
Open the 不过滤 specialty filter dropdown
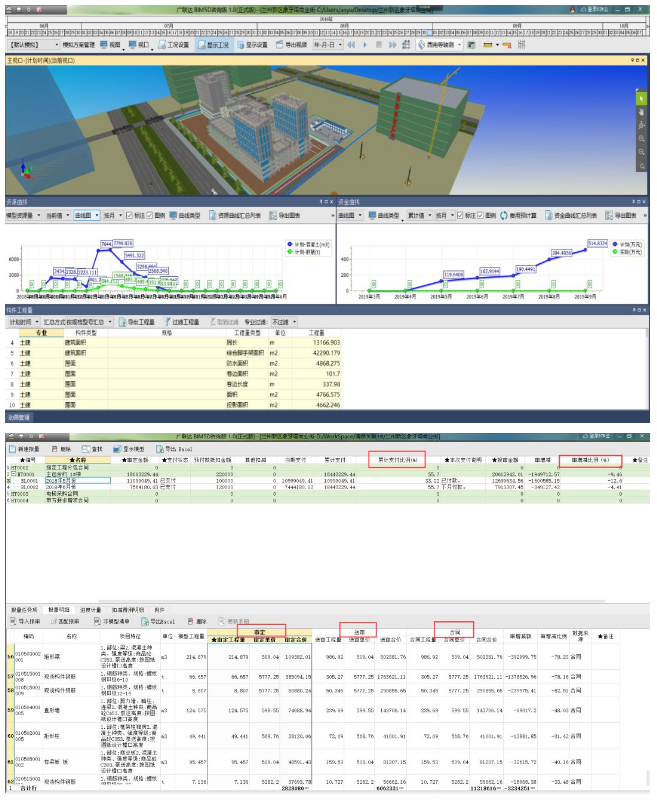(x=284, y=322)
